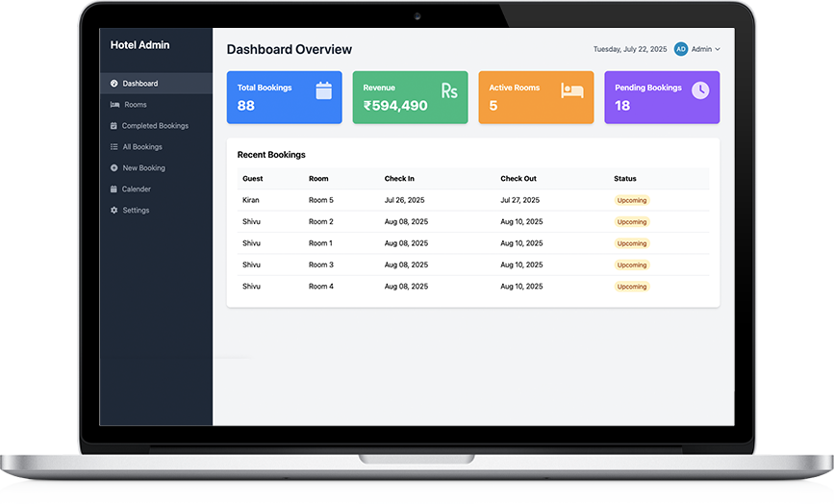
Task: Go to All Bookings in sidebar
Action: pyautogui.click(x=141, y=147)
